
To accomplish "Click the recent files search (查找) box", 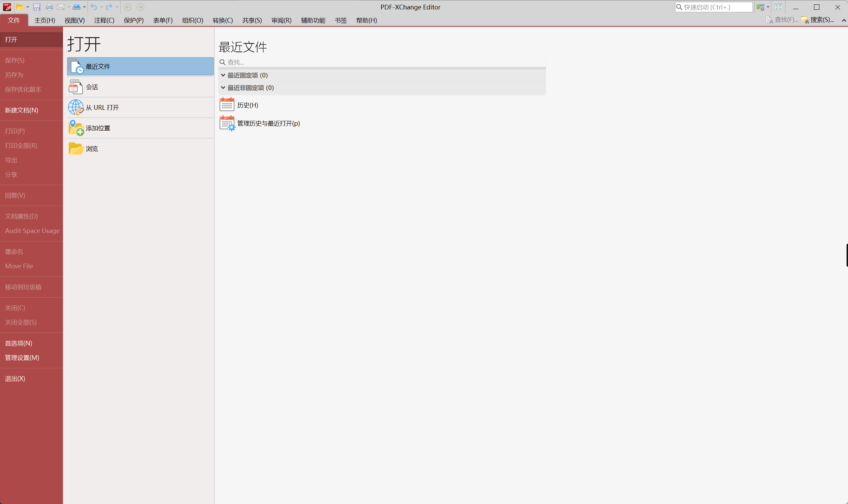I will (382, 62).
